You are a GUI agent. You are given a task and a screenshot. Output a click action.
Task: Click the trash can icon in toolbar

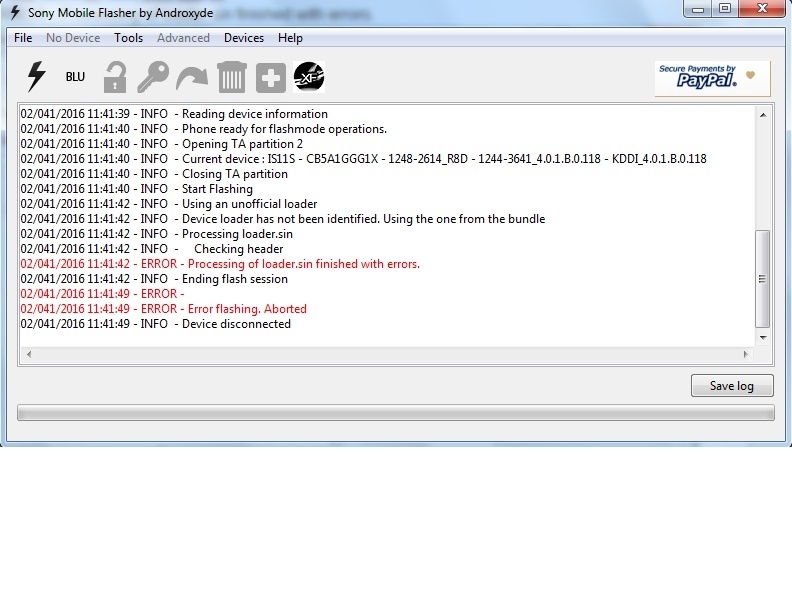pos(231,77)
